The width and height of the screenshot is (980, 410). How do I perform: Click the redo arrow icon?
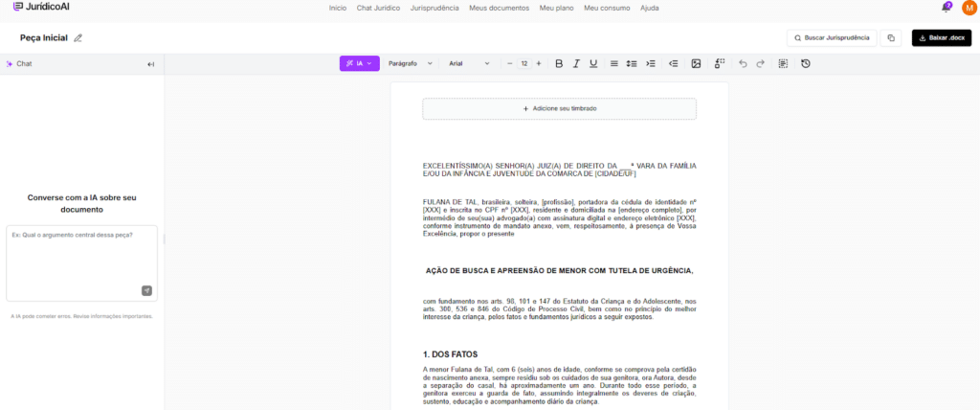[760, 63]
